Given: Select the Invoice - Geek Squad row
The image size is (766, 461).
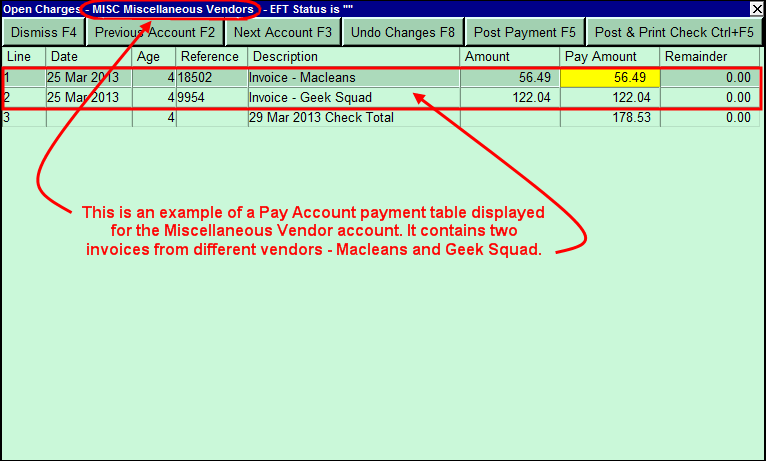Looking at the screenshot, I should (353, 97).
